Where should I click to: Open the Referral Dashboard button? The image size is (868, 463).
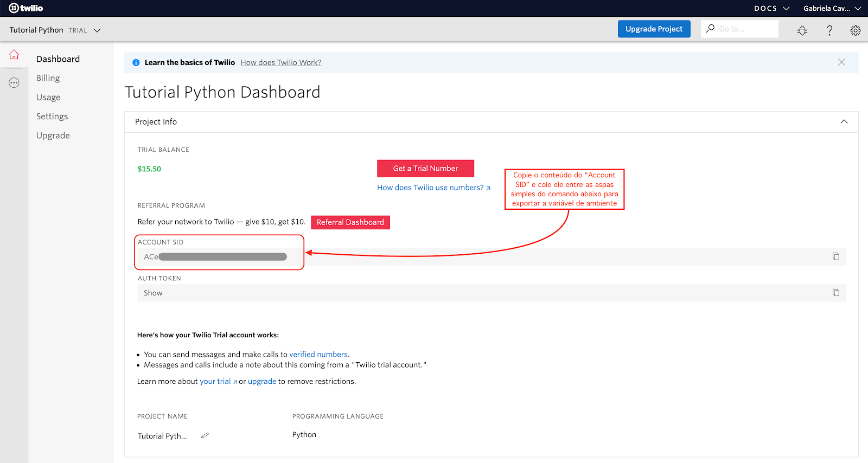coord(350,222)
